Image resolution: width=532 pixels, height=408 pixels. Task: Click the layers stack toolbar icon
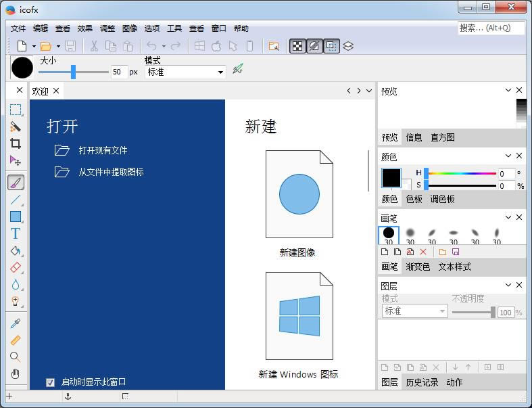[348, 46]
